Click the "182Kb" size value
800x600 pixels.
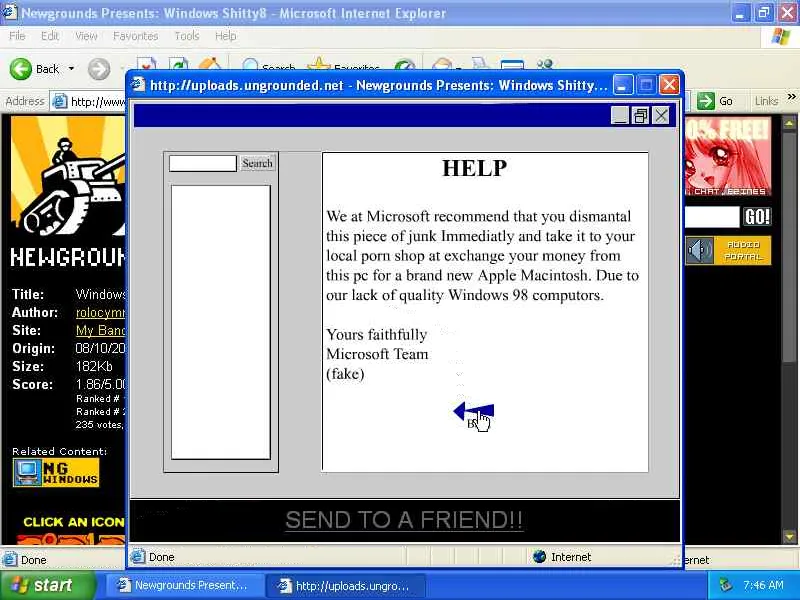[x=94, y=366]
